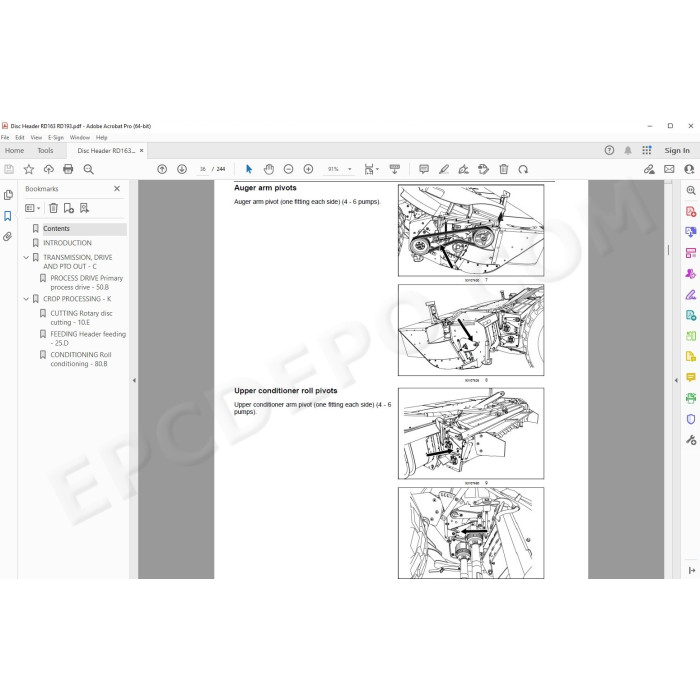Open the Page Thumbnails panel
Viewport: 700px width, 700px height.
click(x=8, y=195)
